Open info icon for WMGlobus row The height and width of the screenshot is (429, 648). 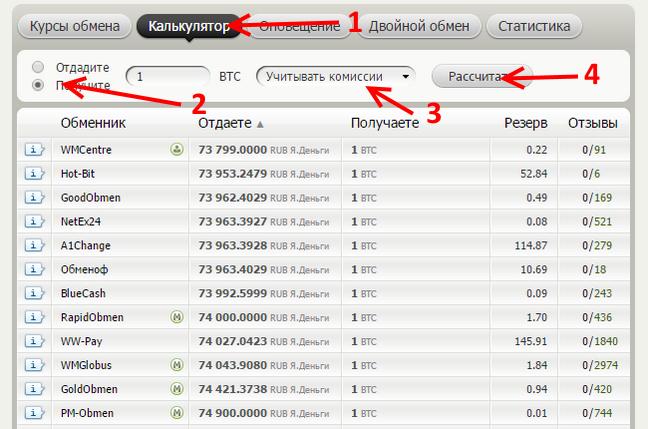(x=34, y=365)
